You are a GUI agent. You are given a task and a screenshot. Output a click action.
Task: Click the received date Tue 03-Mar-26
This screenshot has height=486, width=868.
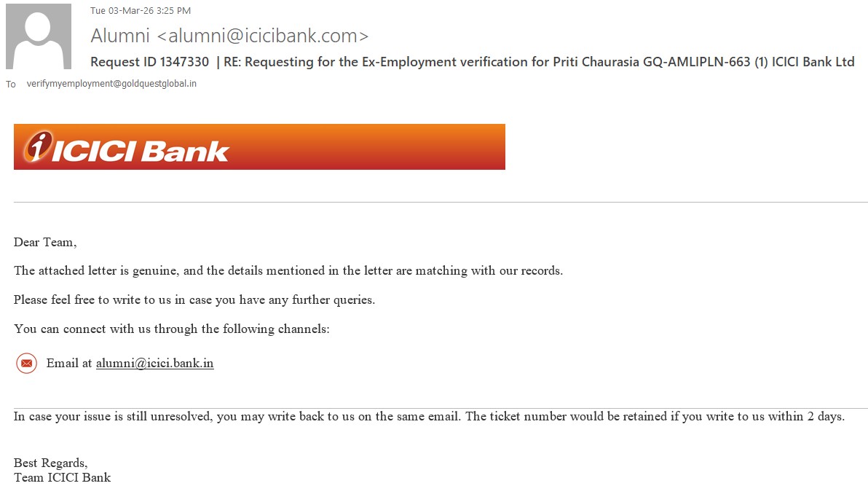pyautogui.click(x=116, y=11)
